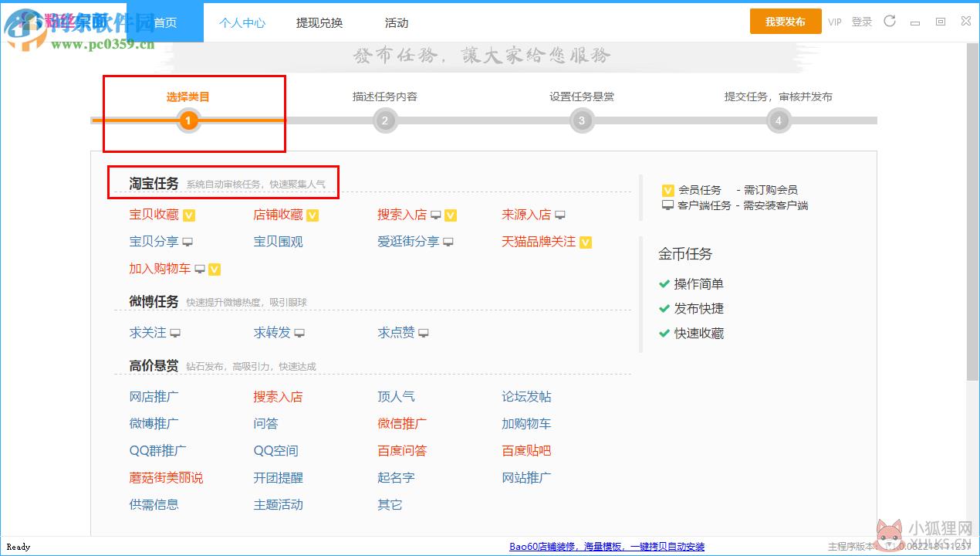Select the 求转发 Weibo task
The width and height of the screenshot is (980, 556).
click(272, 333)
